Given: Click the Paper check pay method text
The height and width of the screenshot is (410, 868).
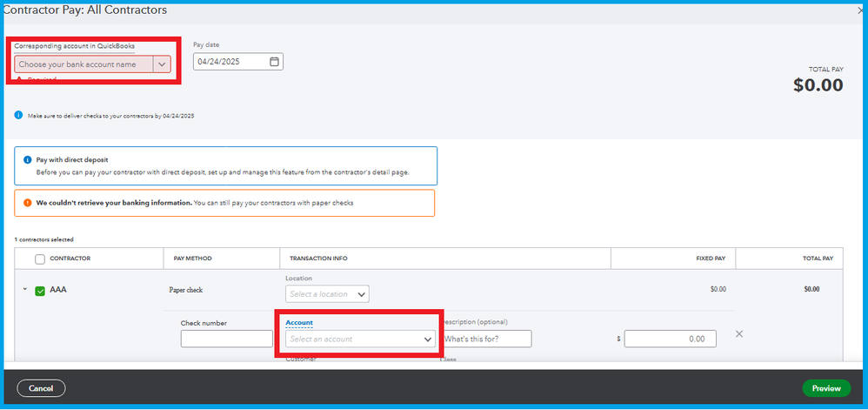Looking at the screenshot, I should click(185, 290).
